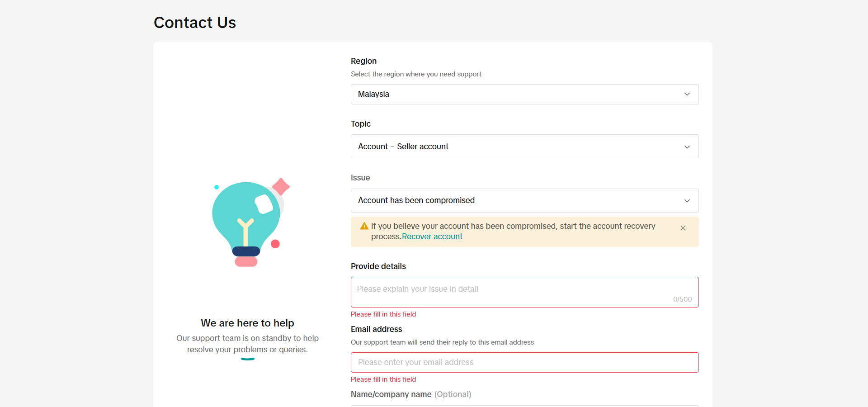Screen dimensions: 868x407
Task: Click the 0/500 character counter
Action: click(x=682, y=299)
